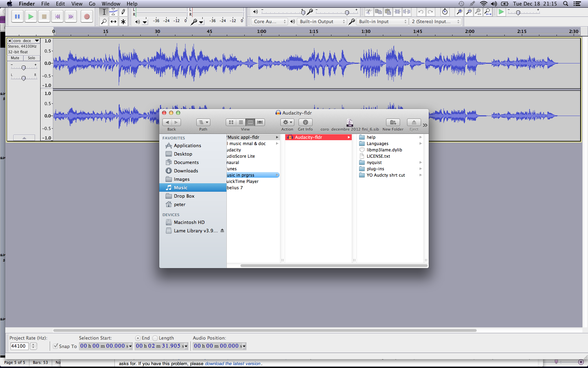
Task: Switch Finder to column view
Action: tap(250, 122)
